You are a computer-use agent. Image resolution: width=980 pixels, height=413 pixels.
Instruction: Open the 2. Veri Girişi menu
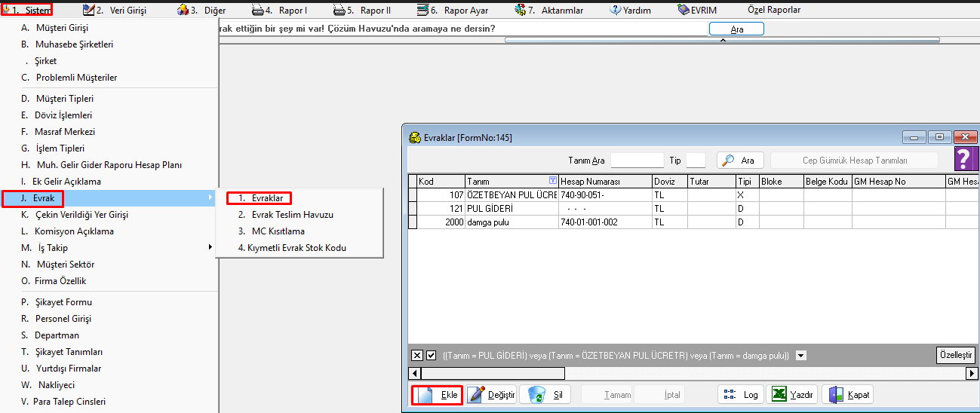tap(115, 11)
